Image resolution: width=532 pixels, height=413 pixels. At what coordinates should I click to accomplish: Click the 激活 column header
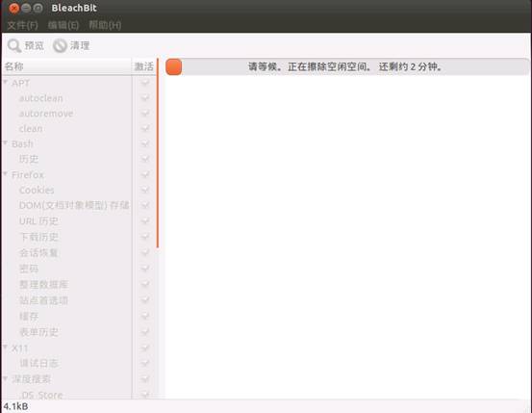click(144, 66)
